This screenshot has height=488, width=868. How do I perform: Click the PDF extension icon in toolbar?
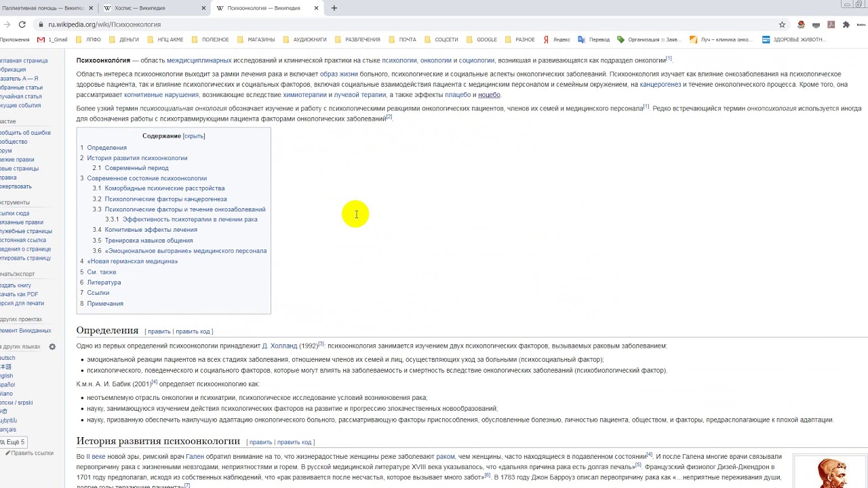(x=831, y=24)
